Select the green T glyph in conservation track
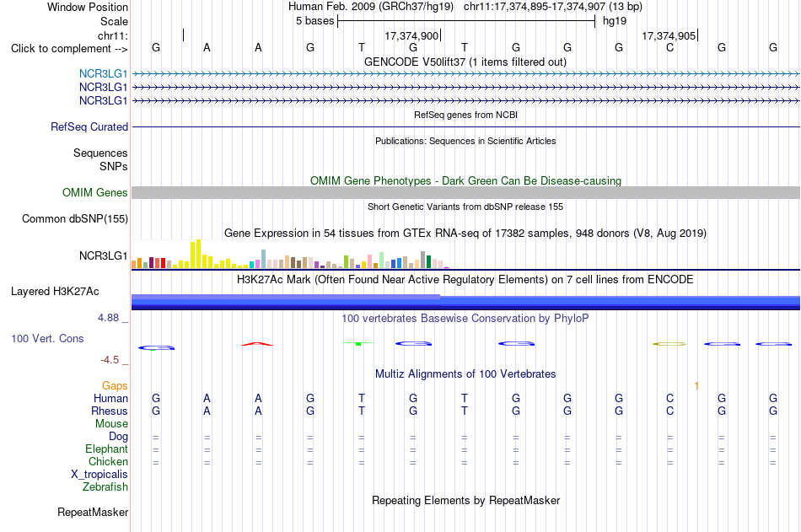The width and height of the screenshot is (801, 532). pyautogui.click(x=358, y=343)
